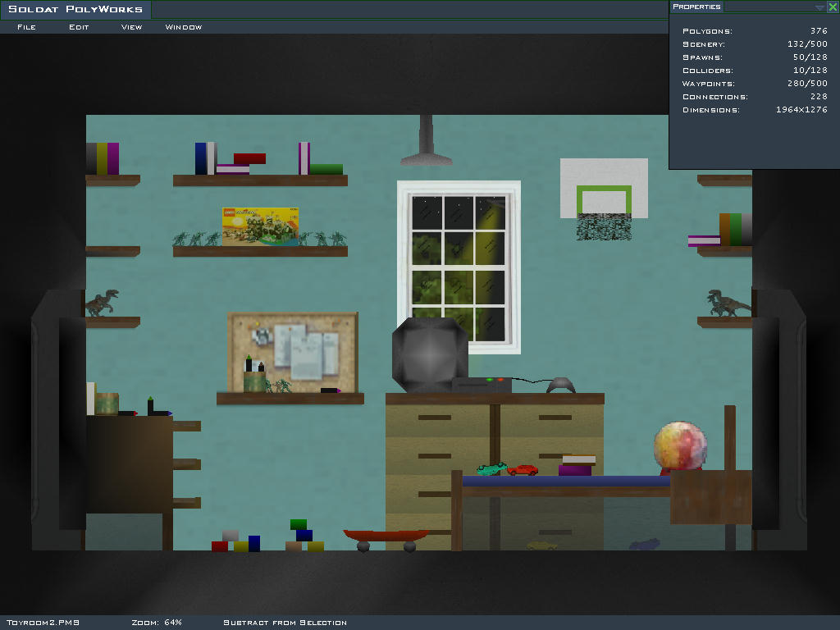The image size is (840, 630).
Task: Close the Properties panel
Action: 833,7
